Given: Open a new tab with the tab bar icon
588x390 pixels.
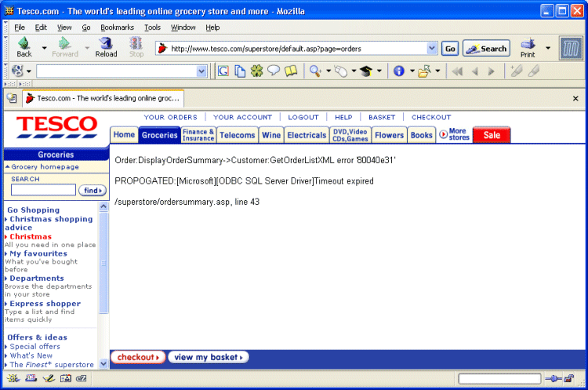Looking at the screenshot, I should (x=12, y=98).
